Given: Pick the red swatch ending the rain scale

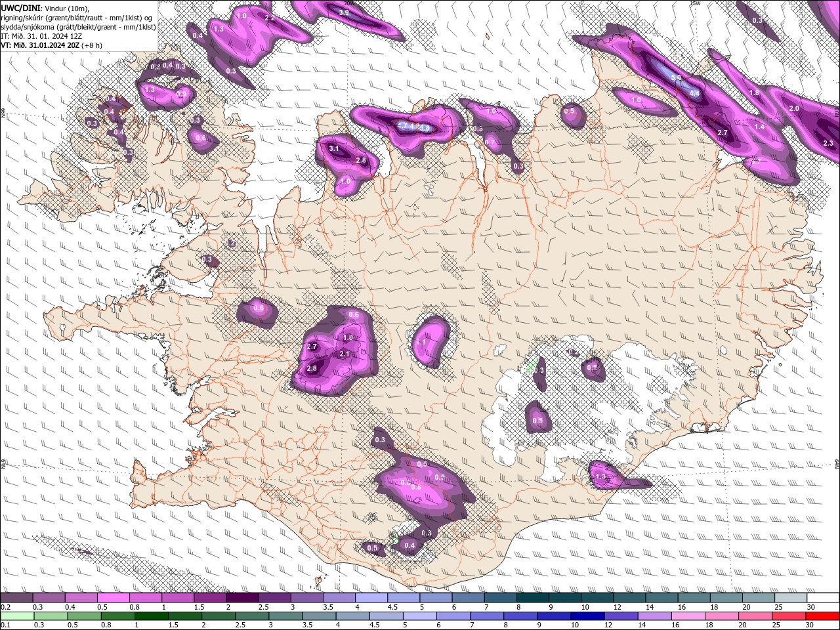Looking at the screenshot, I should (822, 615).
